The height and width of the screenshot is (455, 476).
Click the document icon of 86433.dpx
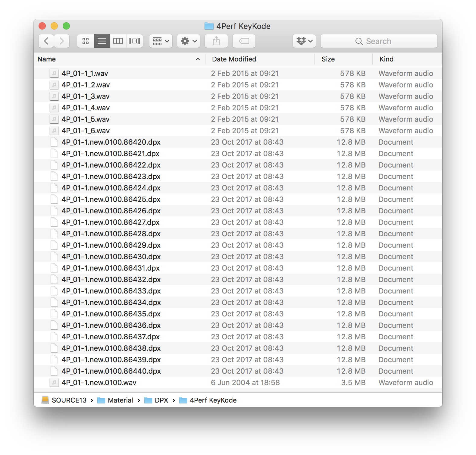54,291
